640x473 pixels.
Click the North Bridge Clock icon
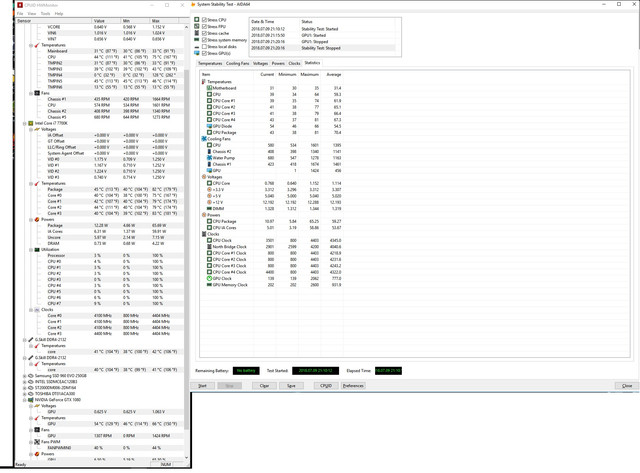coord(209,246)
